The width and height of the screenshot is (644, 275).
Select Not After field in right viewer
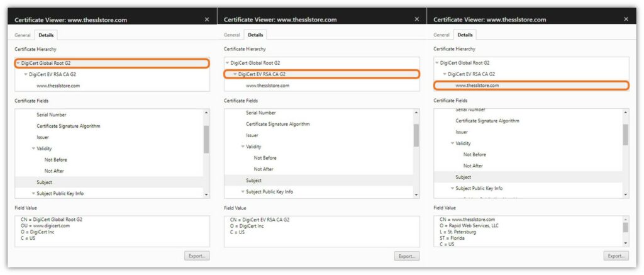(473, 166)
